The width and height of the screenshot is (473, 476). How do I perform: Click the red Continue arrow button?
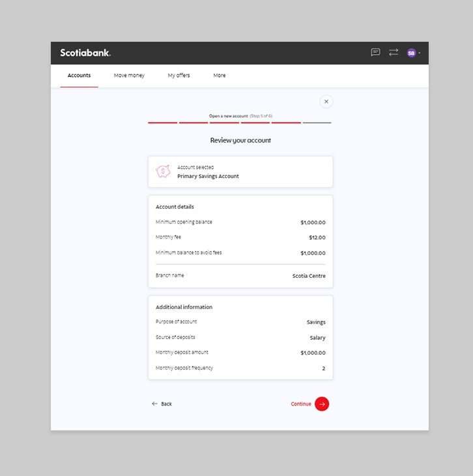point(322,404)
